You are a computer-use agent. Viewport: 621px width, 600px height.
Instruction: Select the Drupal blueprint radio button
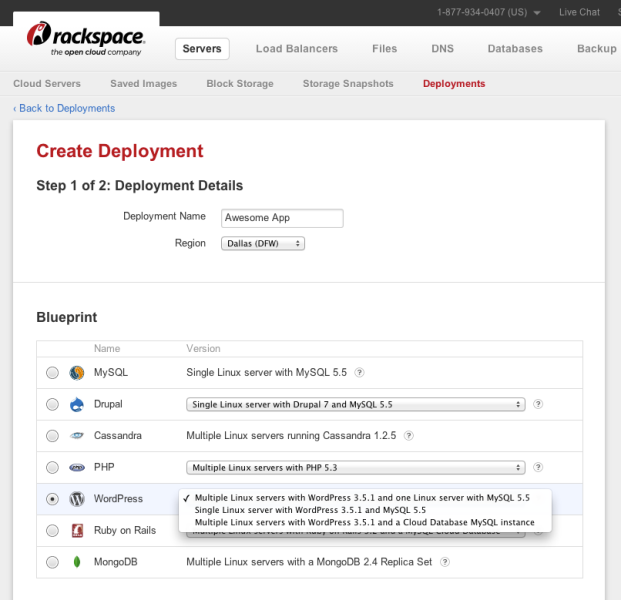pyautogui.click(x=52, y=404)
